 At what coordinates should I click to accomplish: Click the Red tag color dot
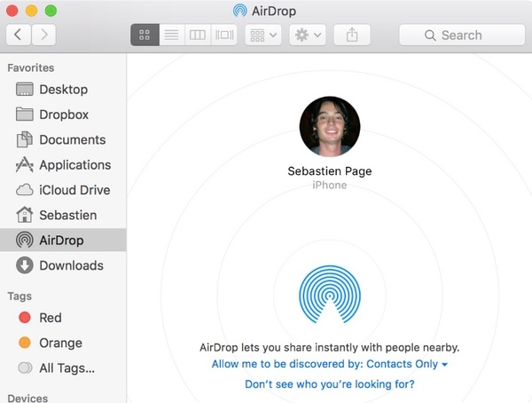tap(25, 318)
